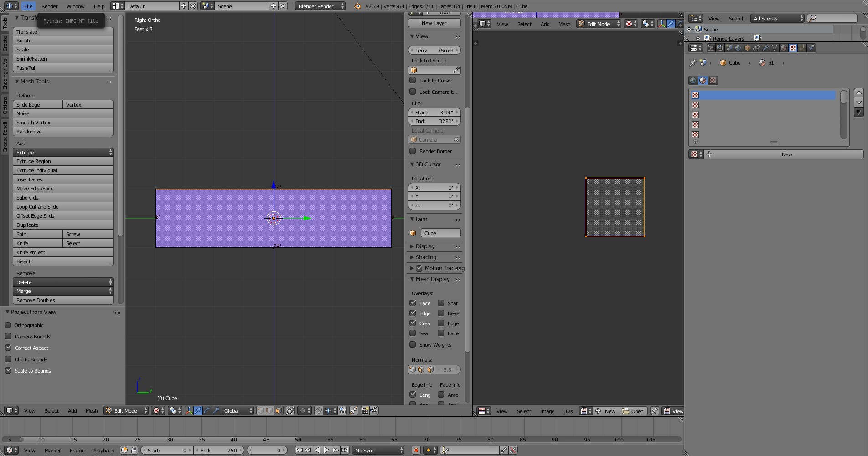Screen dimensions: 868x456
Task: Enable the Render Border checkbox
Action: coord(413,151)
